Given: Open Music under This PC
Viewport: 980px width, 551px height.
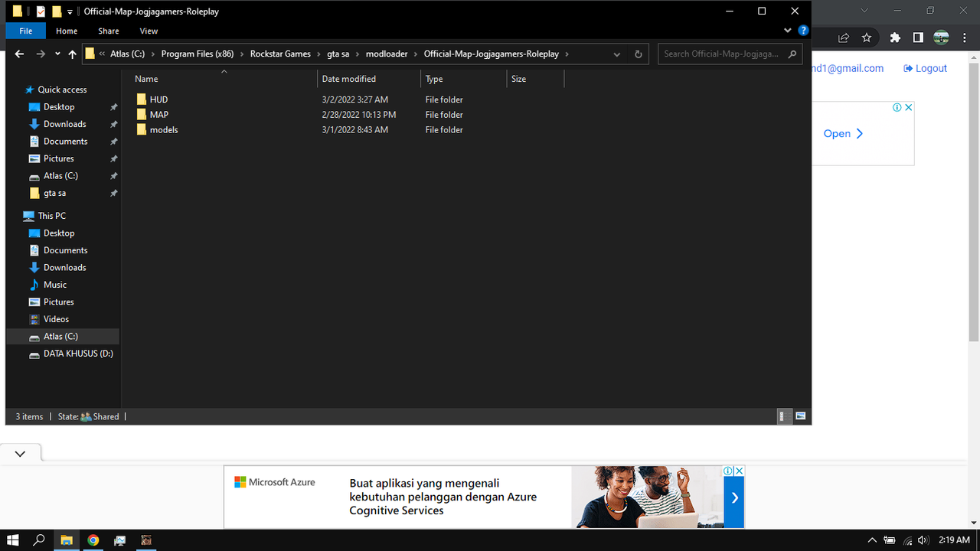Looking at the screenshot, I should coord(54,285).
